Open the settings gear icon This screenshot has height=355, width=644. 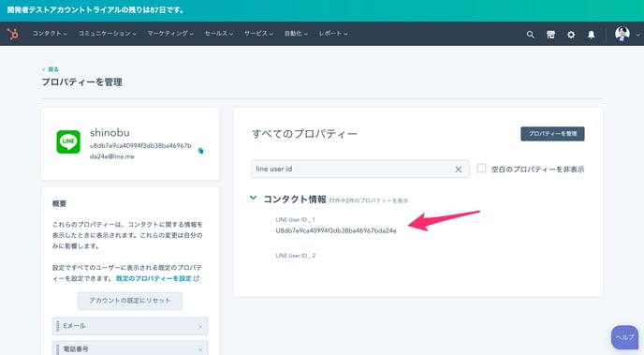571,35
